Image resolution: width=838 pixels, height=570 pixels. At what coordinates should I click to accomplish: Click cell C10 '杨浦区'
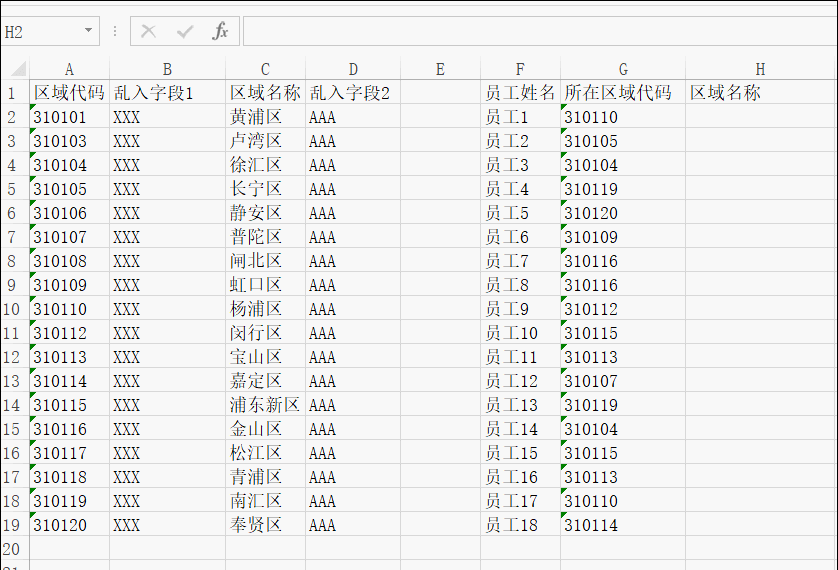pyautogui.click(x=266, y=309)
